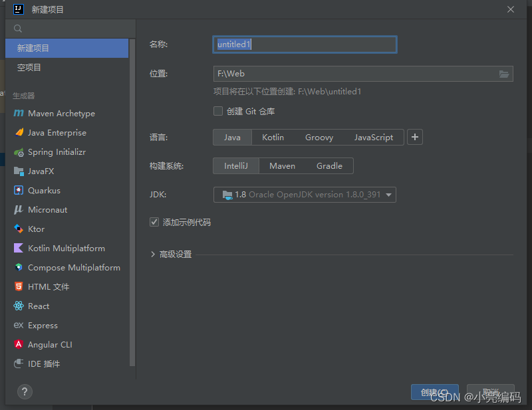Click the IntelliJ IDEA logo in title bar
Viewport: 532px width, 410px height.
pos(19,9)
